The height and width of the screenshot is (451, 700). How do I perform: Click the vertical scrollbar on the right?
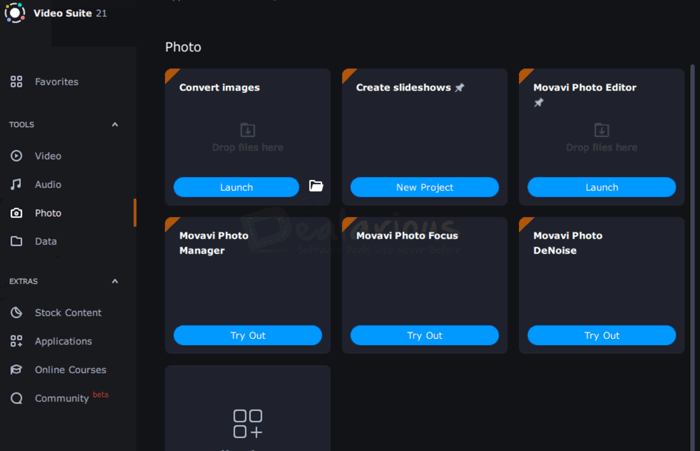click(692, 257)
